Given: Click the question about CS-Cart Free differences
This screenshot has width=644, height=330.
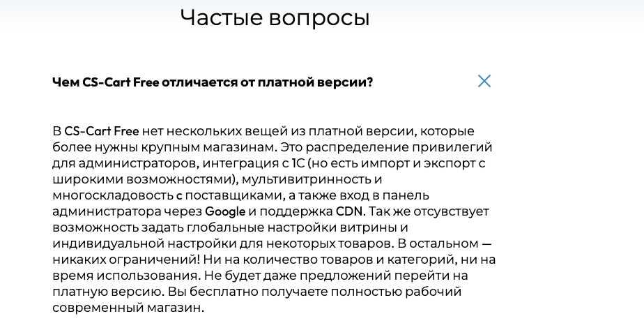Looking at the screenshot, I should coord(213,82).
